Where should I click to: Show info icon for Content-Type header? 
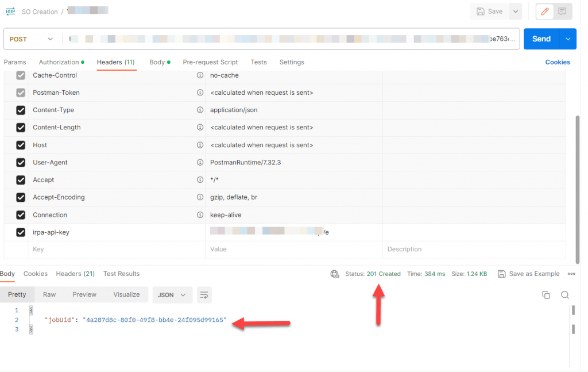pos(200,110)
